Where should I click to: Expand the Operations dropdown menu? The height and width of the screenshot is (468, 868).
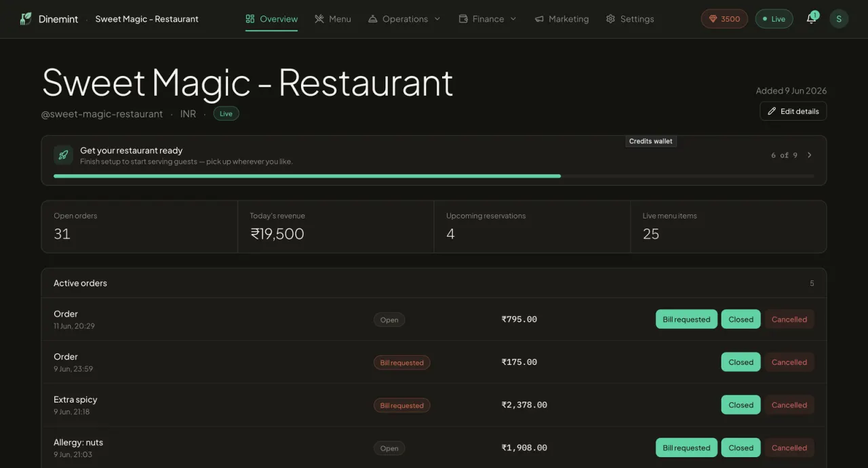click(404, 19)
